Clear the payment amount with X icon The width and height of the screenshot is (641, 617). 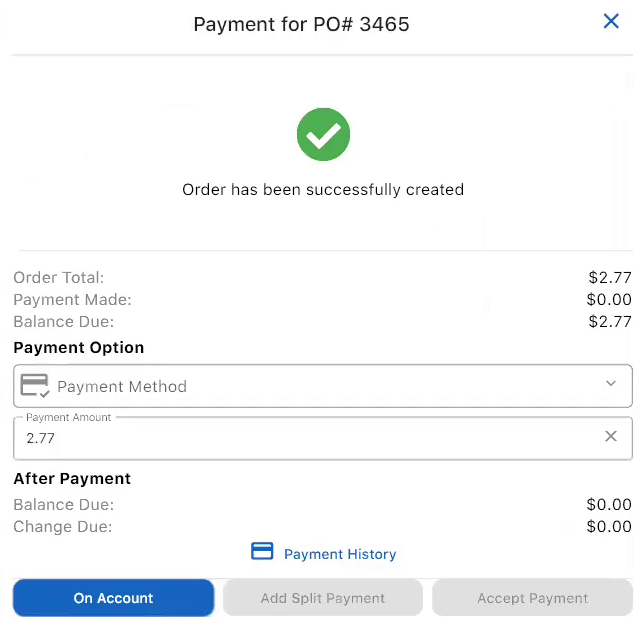(x=611, y=436)
